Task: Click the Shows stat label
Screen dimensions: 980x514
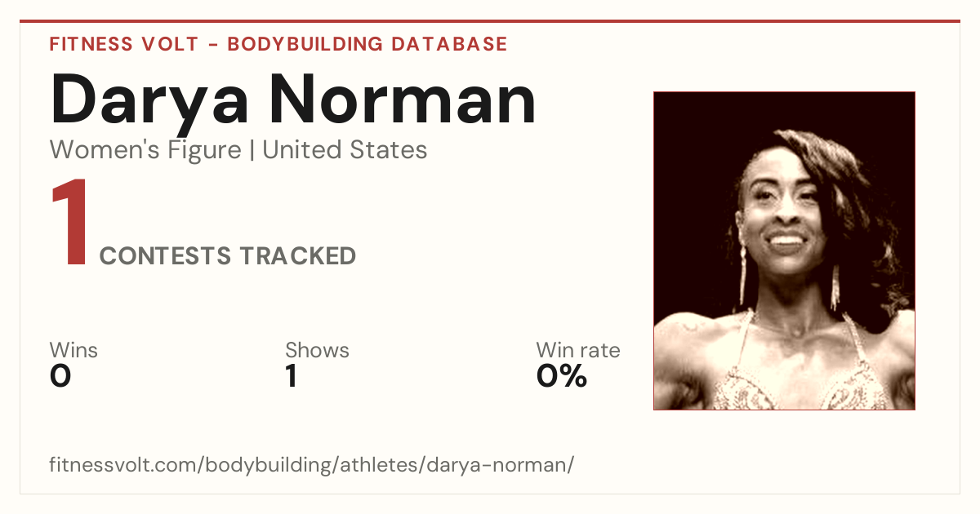Action: pyautogui.click(x=317, y=350)
